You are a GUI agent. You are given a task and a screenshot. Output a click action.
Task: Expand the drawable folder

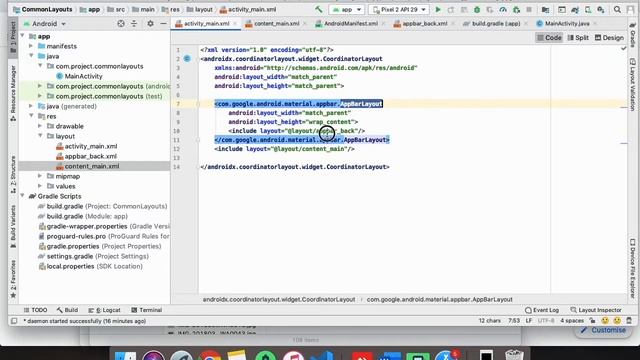40,126
